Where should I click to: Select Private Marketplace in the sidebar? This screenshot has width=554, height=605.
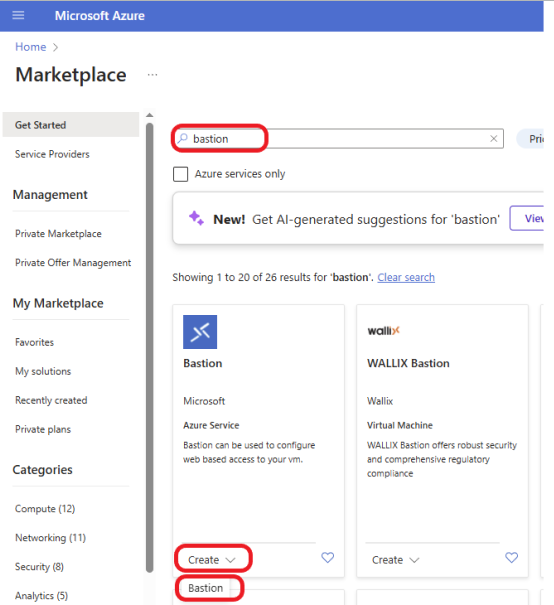pyautogui.click(x=58, y=234)
